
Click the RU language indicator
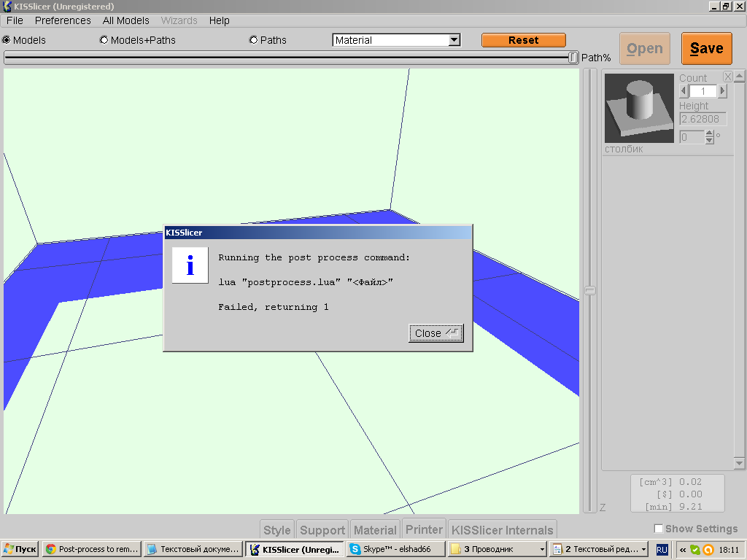click(x=662, y=550)
